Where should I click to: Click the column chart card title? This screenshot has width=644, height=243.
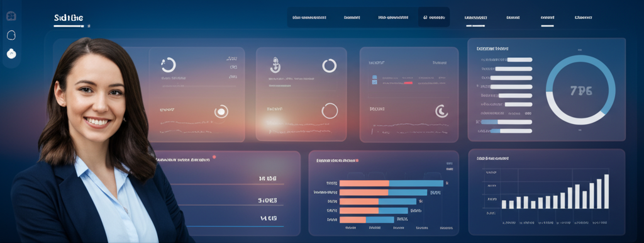click(x=492, y=158)
